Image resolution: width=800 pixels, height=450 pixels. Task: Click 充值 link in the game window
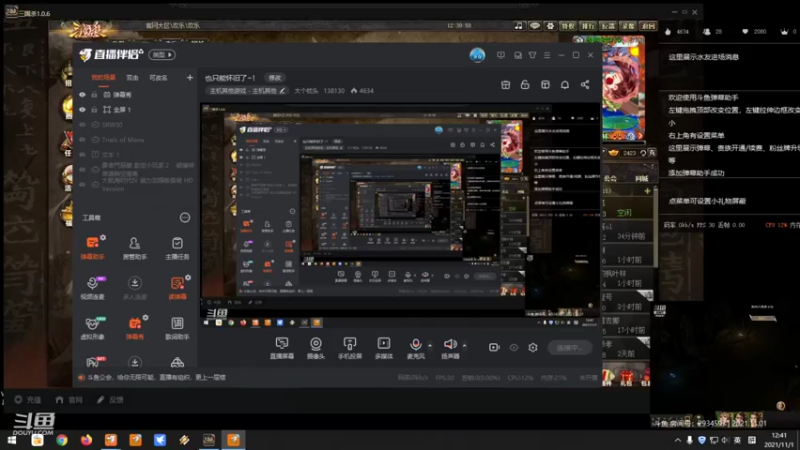(x=28, y=399)
